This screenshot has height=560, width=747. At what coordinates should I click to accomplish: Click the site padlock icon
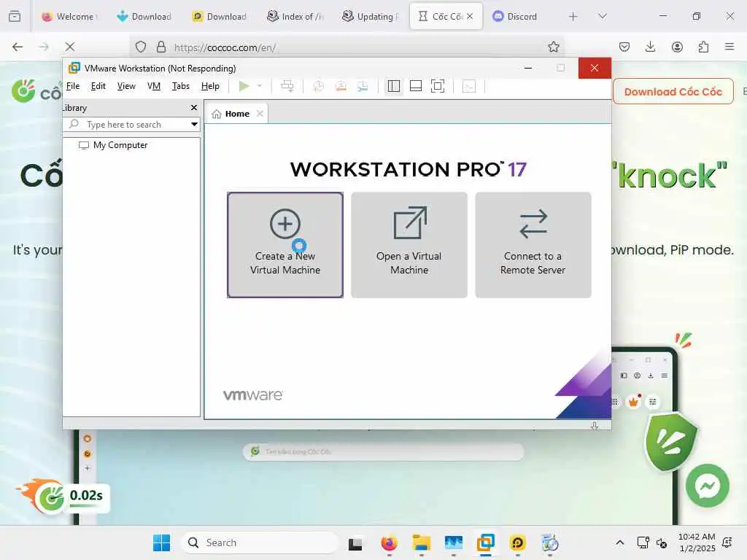pyautogui.click(x=161, y=47)
